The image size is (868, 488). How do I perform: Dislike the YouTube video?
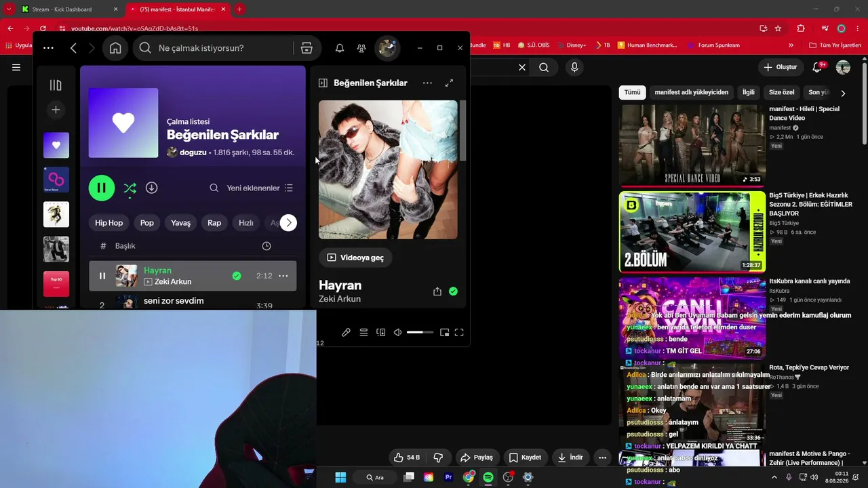(x=438, y=457)
